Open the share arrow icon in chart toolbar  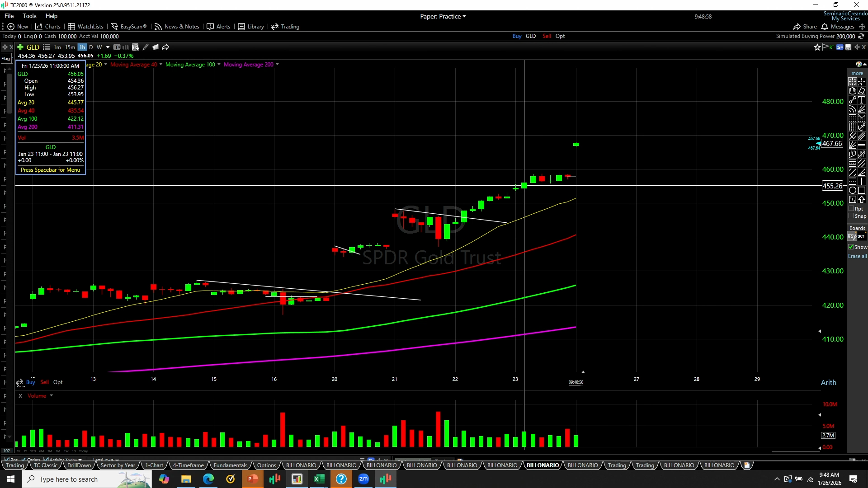[x=165, y=47]
